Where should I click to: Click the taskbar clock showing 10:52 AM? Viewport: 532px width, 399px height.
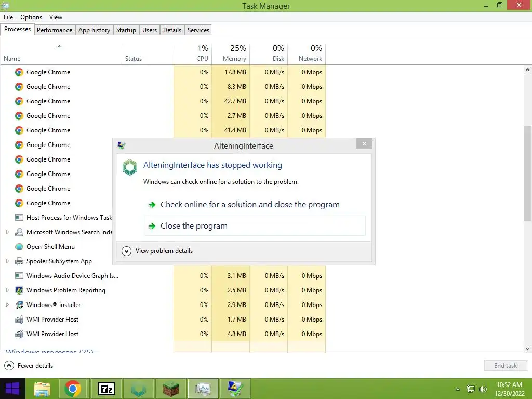[509, 389]
